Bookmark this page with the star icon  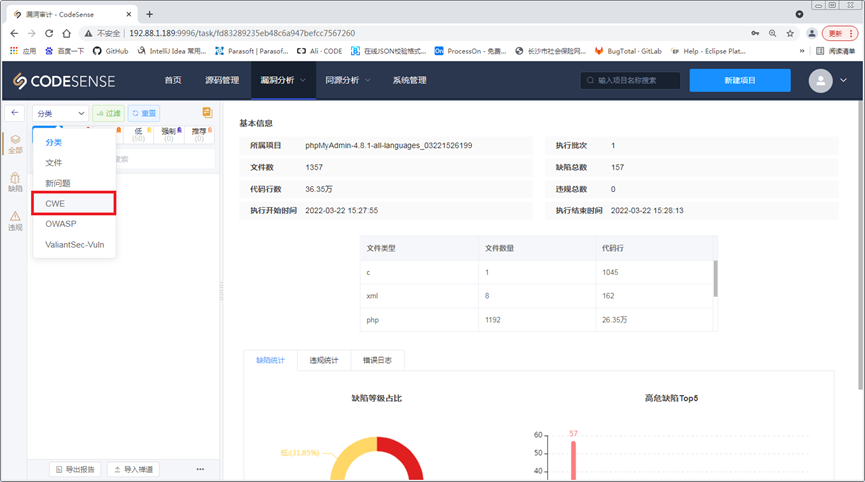(x=790, y=33)
